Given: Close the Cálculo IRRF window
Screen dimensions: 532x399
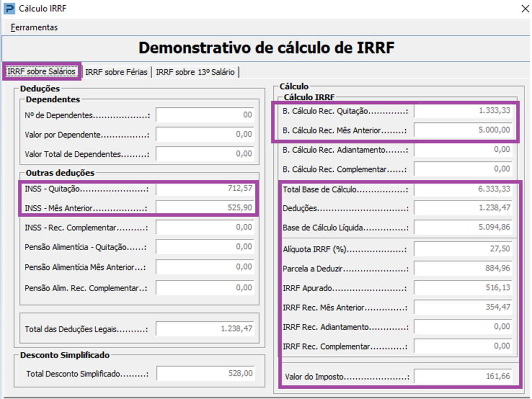Looking at the screenshot, I should (525, 9).
